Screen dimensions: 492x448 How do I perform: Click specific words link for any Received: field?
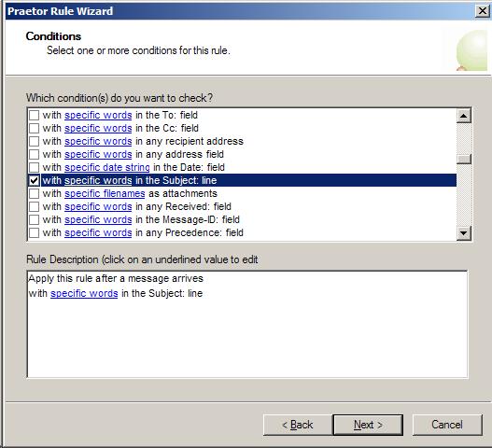98,206
